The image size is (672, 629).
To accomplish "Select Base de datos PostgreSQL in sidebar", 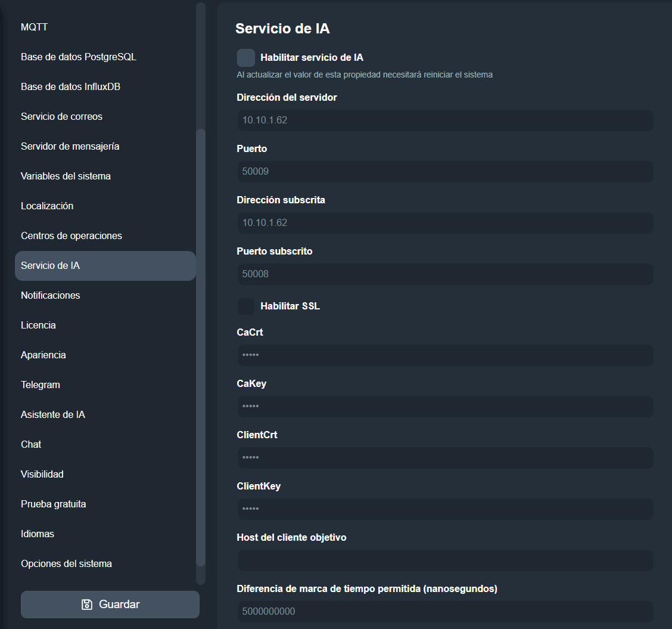I will tap(79, 57).
